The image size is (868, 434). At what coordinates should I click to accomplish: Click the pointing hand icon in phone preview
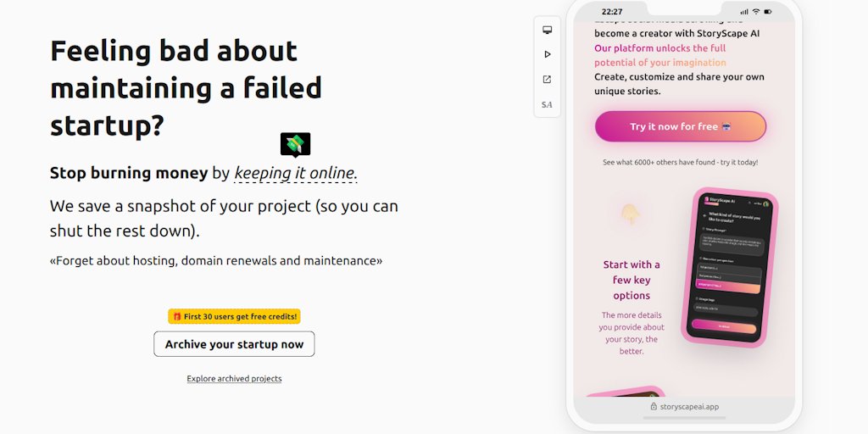point(630,214)
